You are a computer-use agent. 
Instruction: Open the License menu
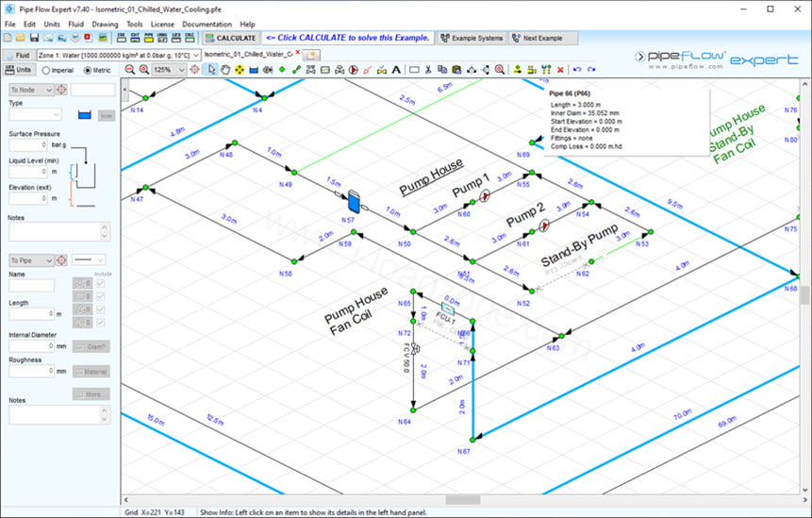(162, 24)
